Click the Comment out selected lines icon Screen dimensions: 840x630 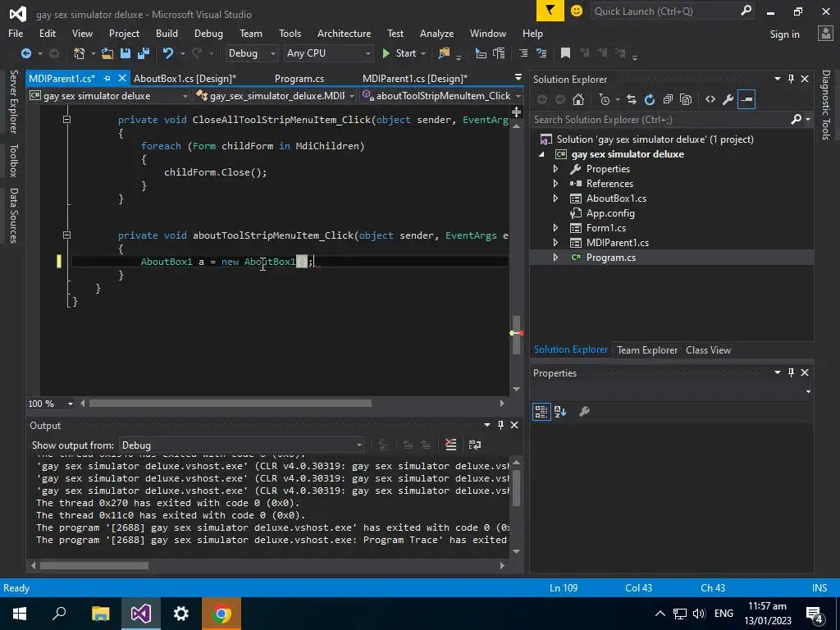click(523, 53)
